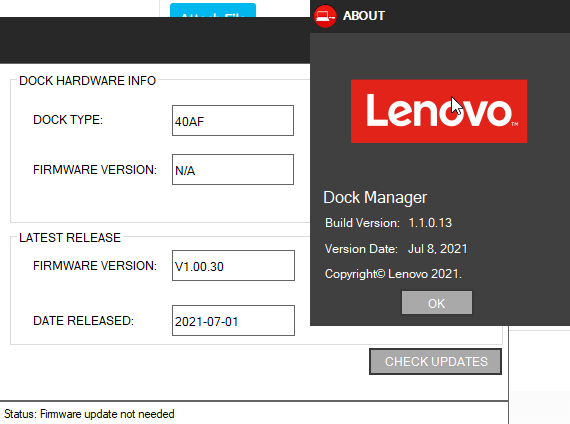
Task: Click the OK button in About dialog
Action: click(x=437, y=303)
